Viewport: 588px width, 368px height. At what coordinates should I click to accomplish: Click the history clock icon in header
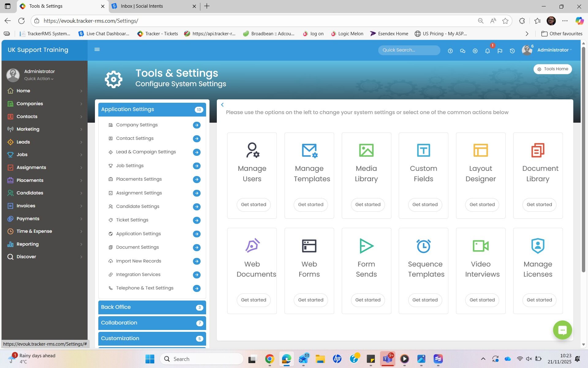coord(512,51)
